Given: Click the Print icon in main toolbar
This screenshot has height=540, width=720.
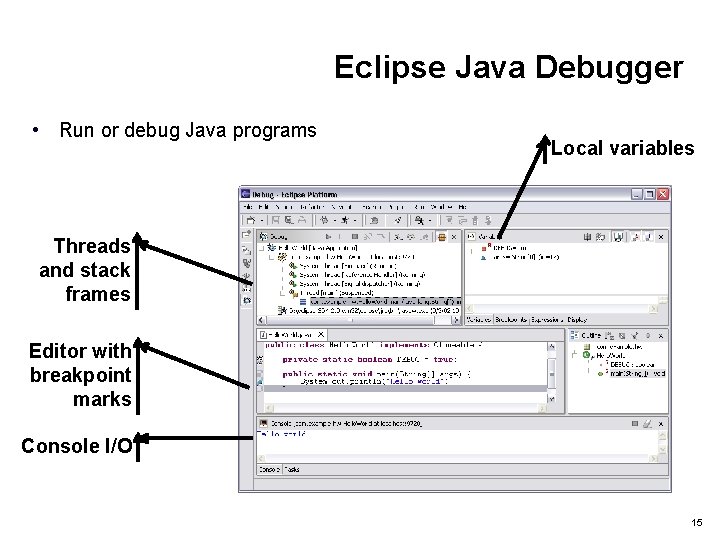Looking at the screenshot, I should (x=302, y=220).
